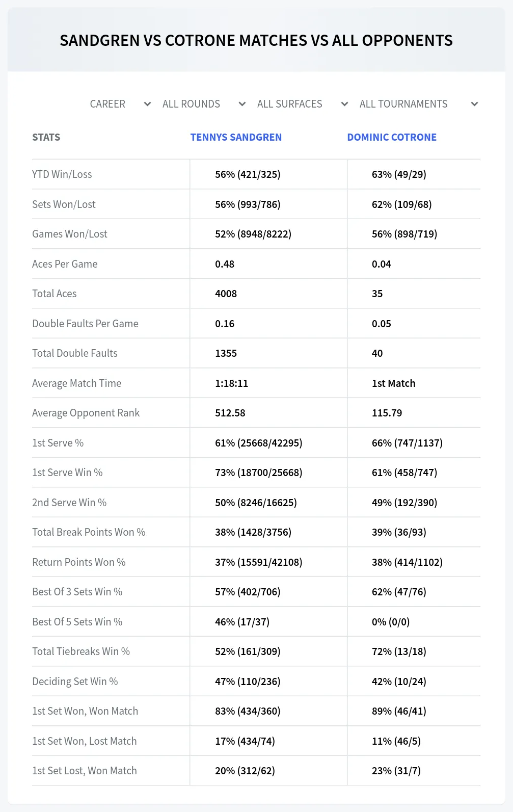The width and height of the screenshot is (513, 812).
Task: Click the chevron beside ALL TOURNAMENTS
Action: pos(474,104)
